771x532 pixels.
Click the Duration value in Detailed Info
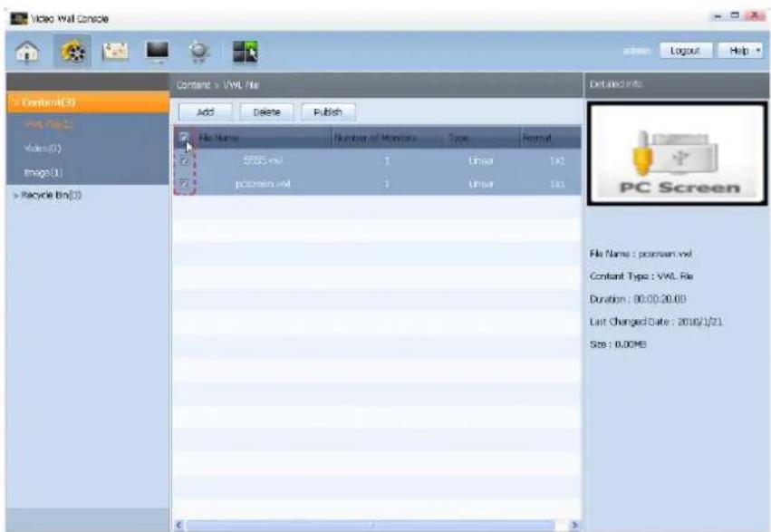pos(660,299)
